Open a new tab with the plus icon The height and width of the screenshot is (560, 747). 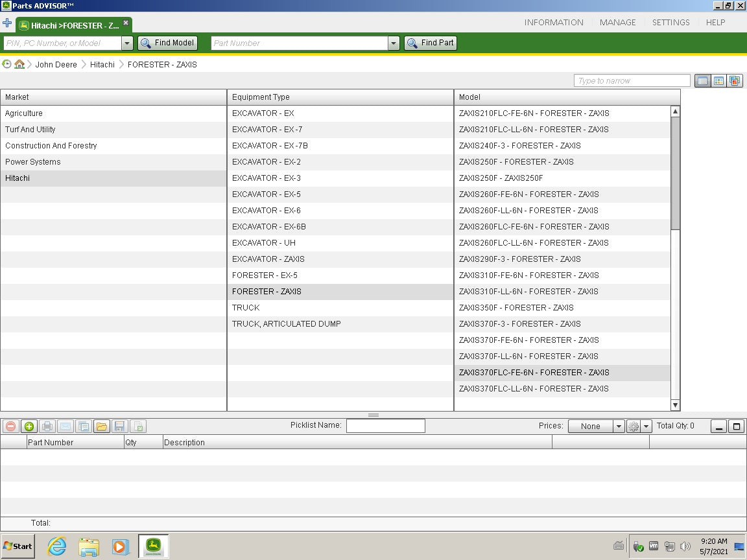pos(7,23)
